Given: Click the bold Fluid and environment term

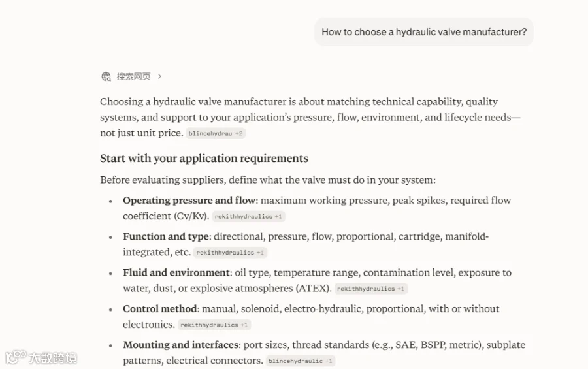Looking at the screenshot, I should 176,272.
